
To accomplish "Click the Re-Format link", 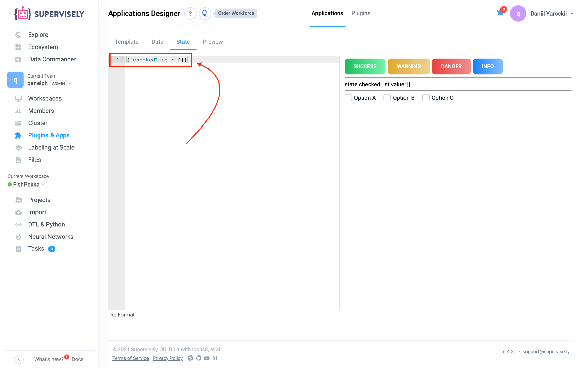I will [x=122, y=315].
